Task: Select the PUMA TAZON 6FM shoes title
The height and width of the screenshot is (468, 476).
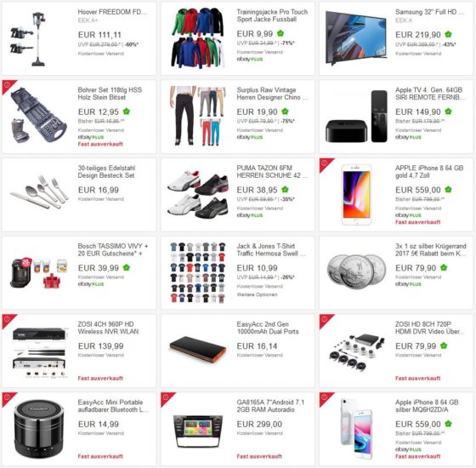Action: click(x=272, y=172)
